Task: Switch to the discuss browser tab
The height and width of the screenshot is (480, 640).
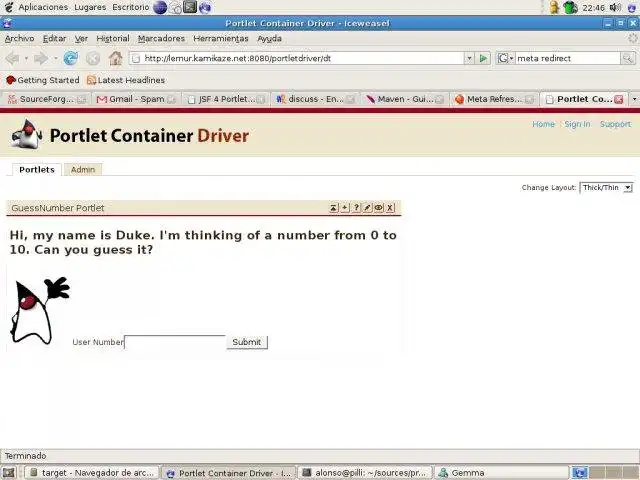Action: point(316,99)
